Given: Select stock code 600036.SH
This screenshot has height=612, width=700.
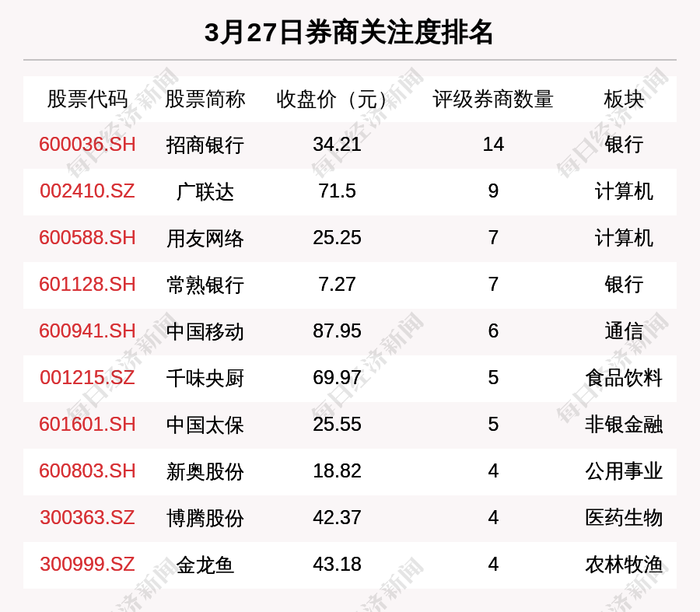Looking at the screenshot, I should (87, 145).
